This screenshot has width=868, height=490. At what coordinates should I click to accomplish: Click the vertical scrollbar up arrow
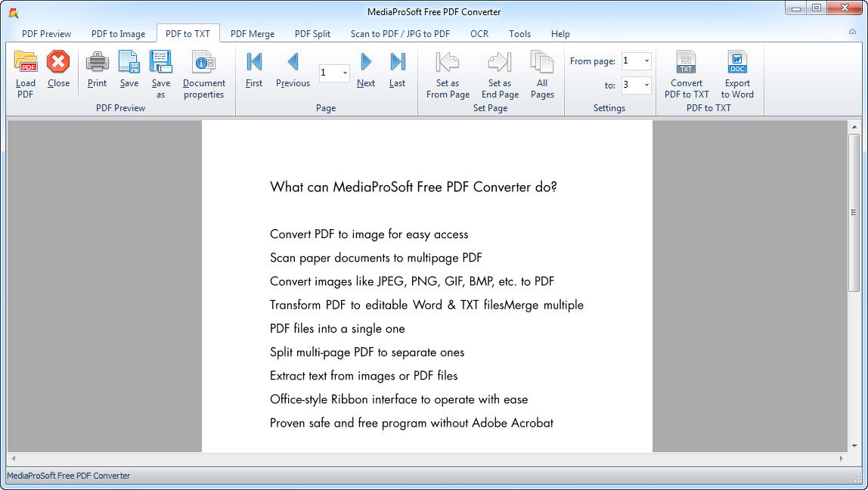[854, 127]
